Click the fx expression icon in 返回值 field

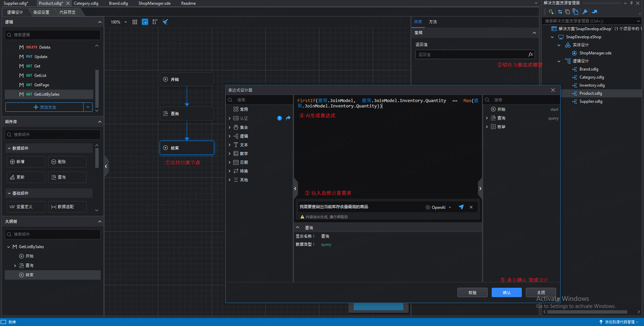pyautogui.click(x=530, y=54)
